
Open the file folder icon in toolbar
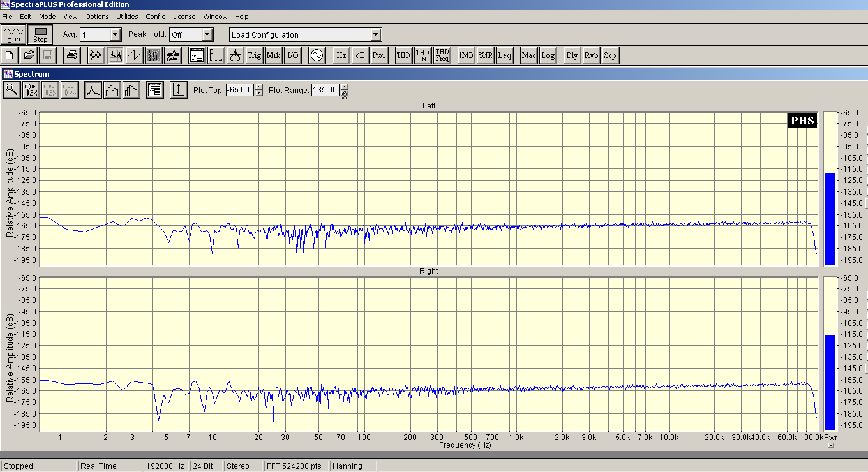pyautogui.click(x=29, y=55)
